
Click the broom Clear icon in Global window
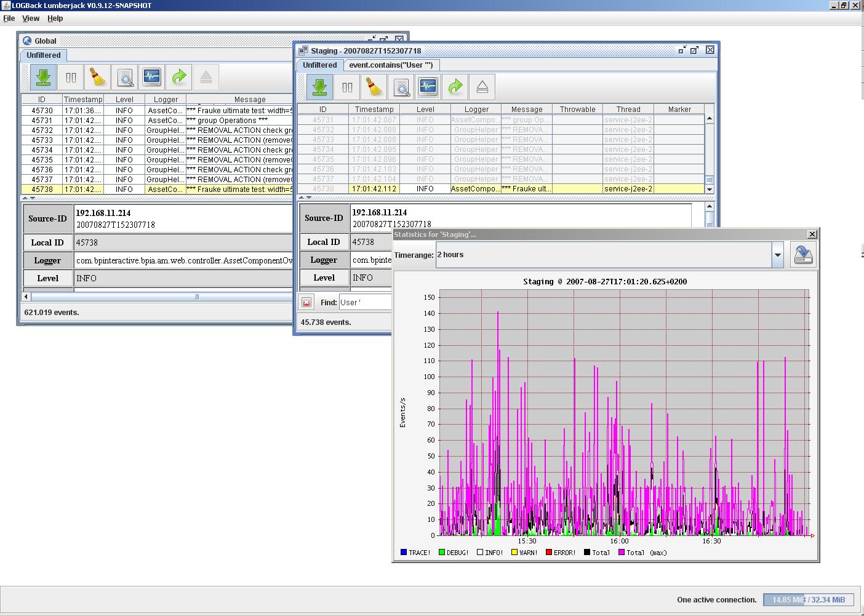point(98,78)
